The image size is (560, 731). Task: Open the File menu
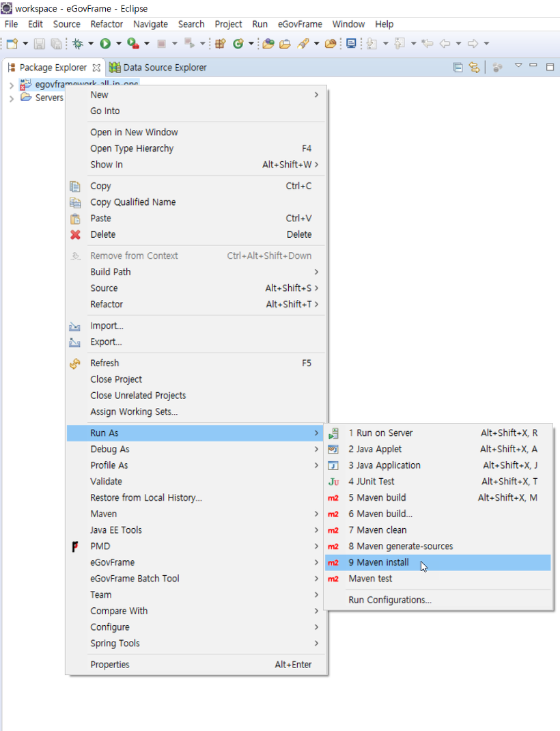(x=11, y=24)
